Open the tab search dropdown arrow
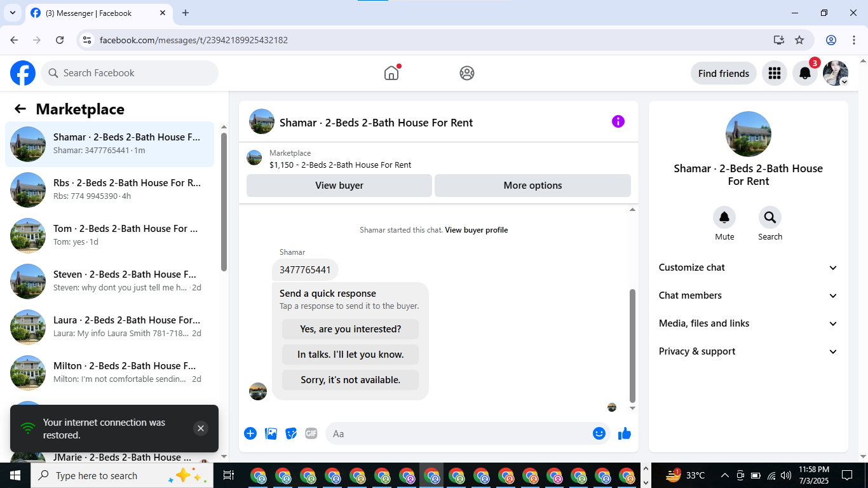Image resolution: width=868 pixels, height=488 pixels. click(12, 13)
